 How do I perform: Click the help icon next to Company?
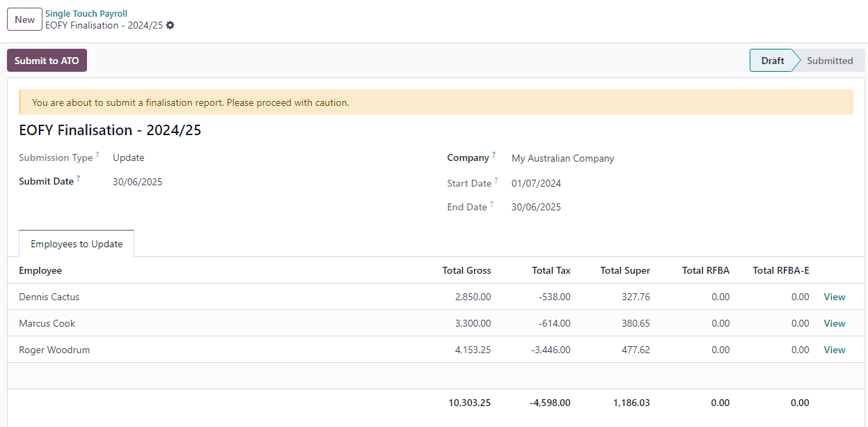[x=494, y=155]
